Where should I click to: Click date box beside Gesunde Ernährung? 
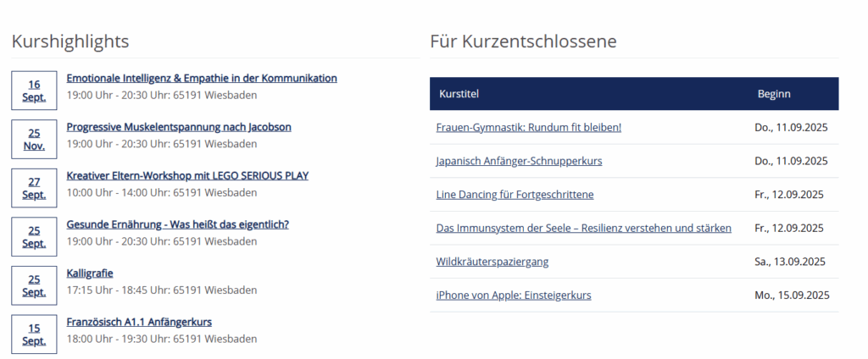[34, 237]
